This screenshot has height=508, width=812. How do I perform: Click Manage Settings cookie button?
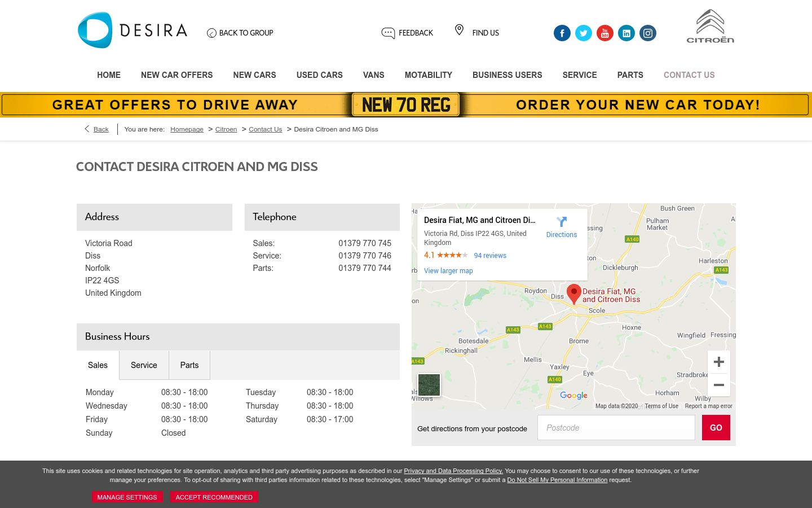tap(127, 497)
